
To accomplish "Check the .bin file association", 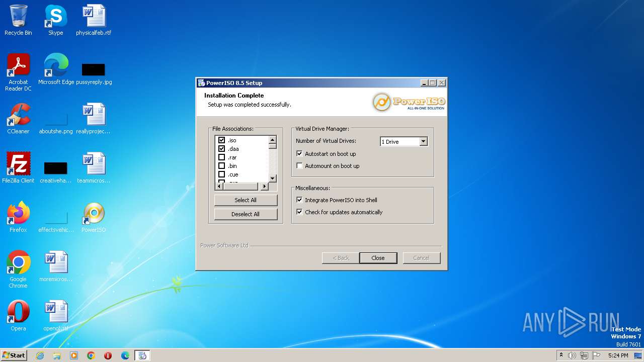I will pos(221,166).
